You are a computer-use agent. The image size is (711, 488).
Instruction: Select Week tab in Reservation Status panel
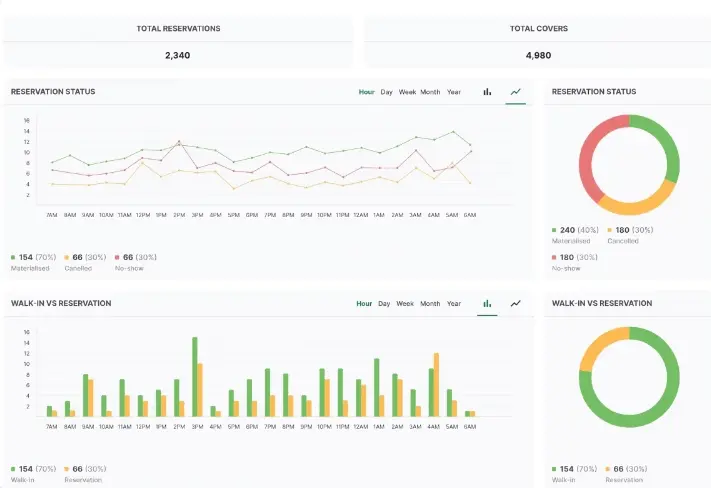pos(407,92)
